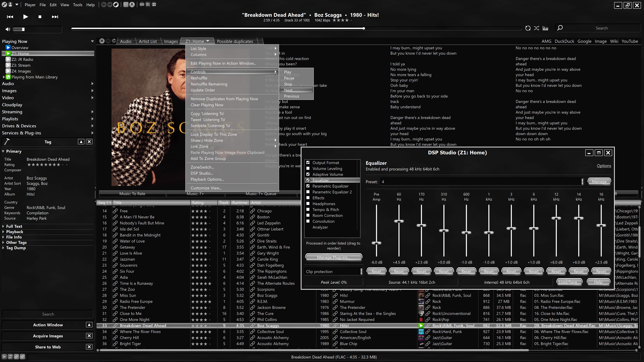Click the Options link in Equalizer
The image size is (644, 362).
[x=604, y=166]
